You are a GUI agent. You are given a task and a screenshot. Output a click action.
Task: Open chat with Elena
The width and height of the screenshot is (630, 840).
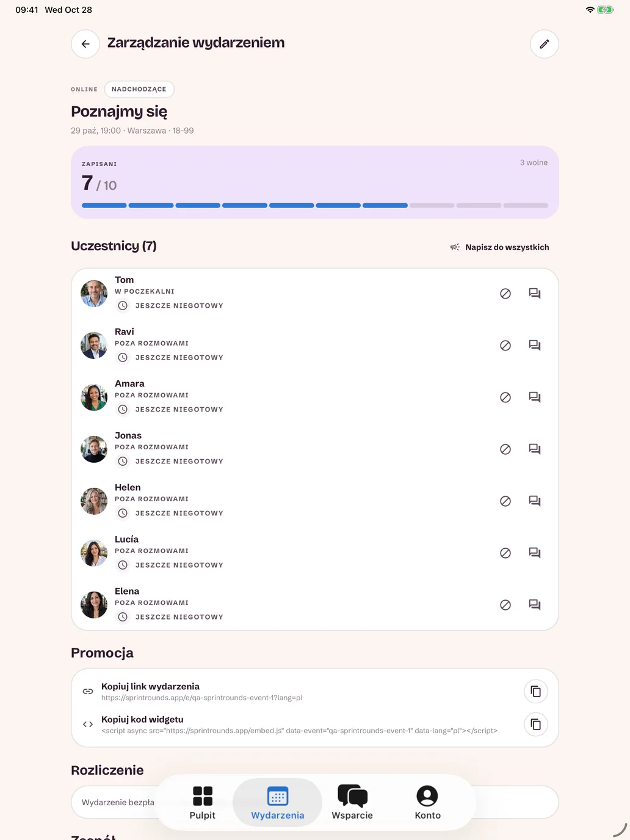(x=535, y=605)
